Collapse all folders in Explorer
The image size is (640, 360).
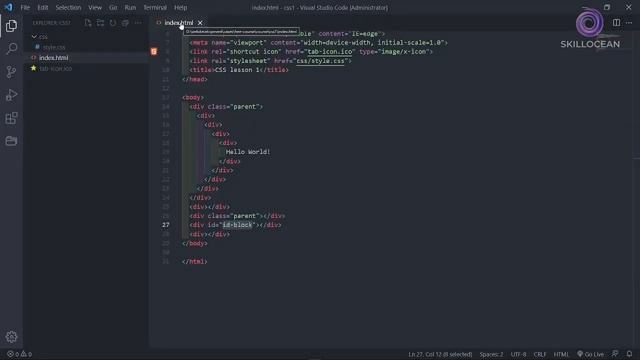tap(125, 23)
